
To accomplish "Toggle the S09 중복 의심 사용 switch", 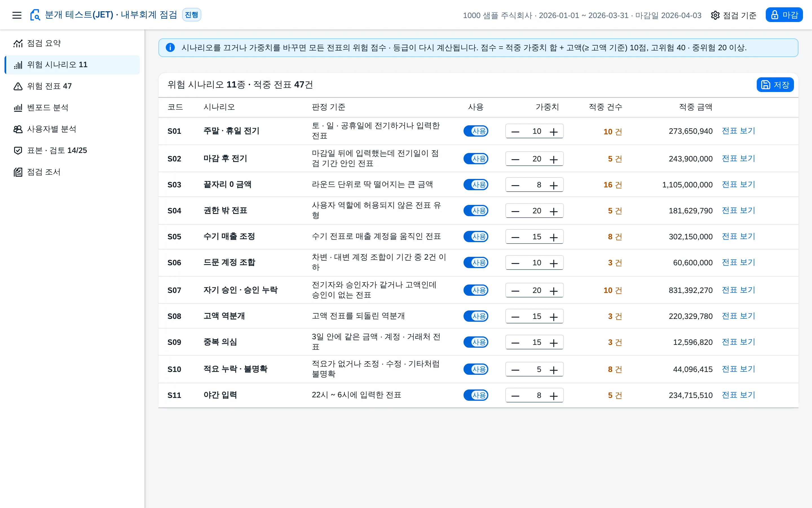I will point(475,342).
